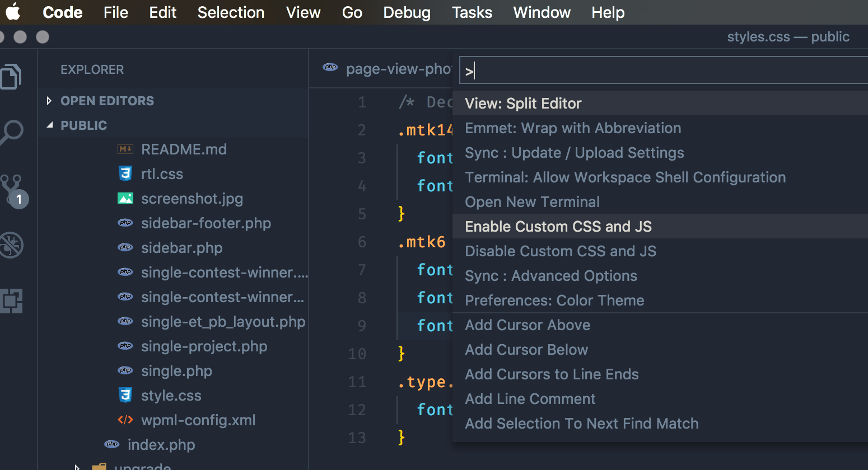Choose Terminal: Allow Workspace Shell Configuration
The width and height of the screenshot is (868, 470).
pos(660,177)
